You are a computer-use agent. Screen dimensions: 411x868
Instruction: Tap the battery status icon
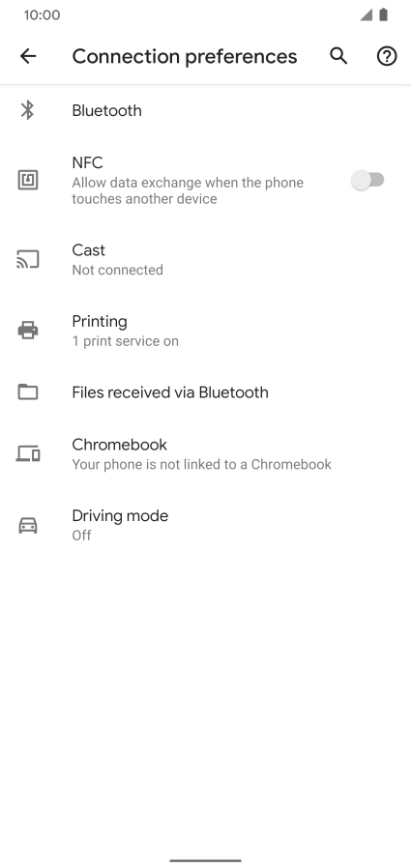pos(383,14)
